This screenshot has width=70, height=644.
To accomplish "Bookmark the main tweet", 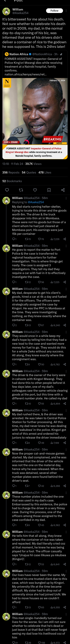I will tap(49, 190).
